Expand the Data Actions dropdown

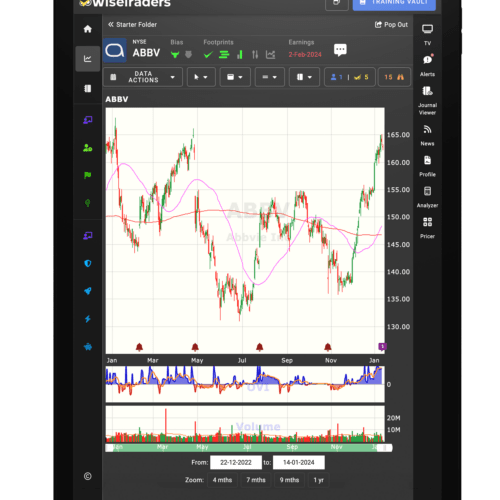pos(143,77)
